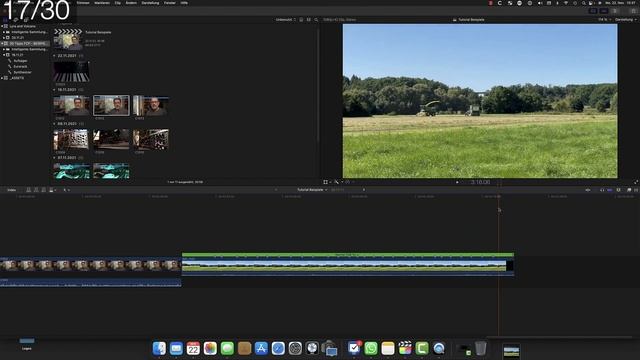Collapse the 30 Tipps FCP library
Image resolution: width=640 pixels, height=360 pixels.
(x=2, y=43)
